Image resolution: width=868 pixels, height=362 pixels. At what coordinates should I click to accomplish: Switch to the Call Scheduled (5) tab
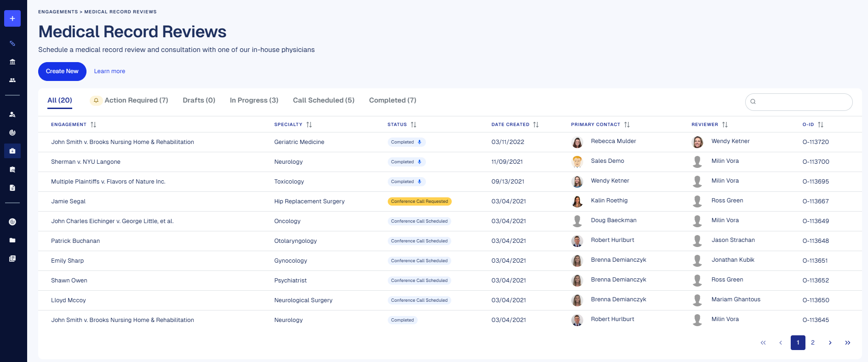[323, 100]
